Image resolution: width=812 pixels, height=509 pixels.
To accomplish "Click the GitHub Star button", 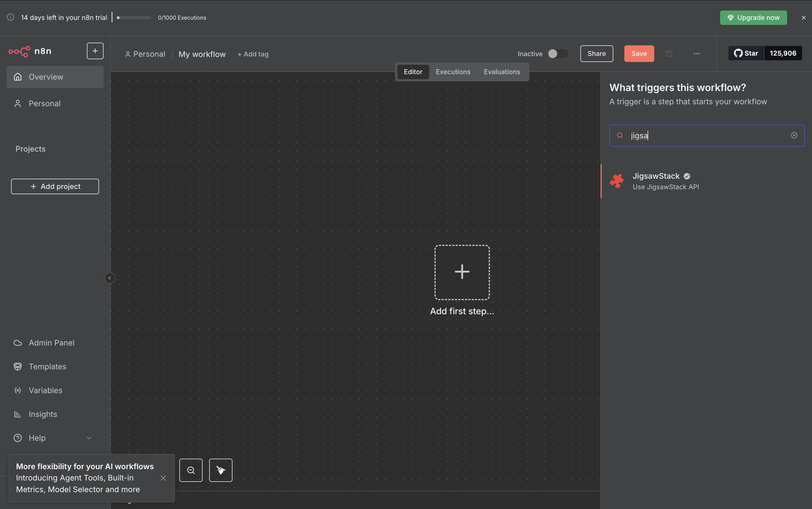I will point(746,53).
